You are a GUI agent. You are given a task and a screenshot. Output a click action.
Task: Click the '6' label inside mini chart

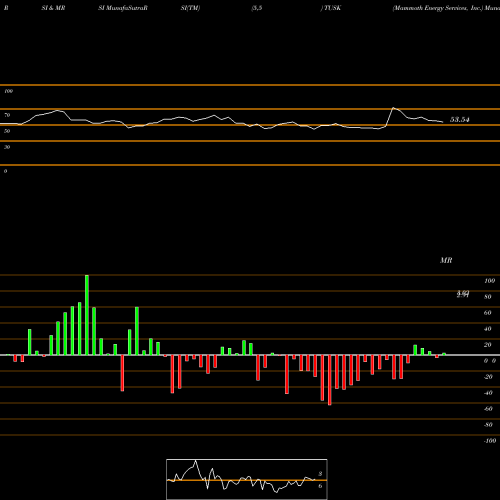tap(320, 486)
